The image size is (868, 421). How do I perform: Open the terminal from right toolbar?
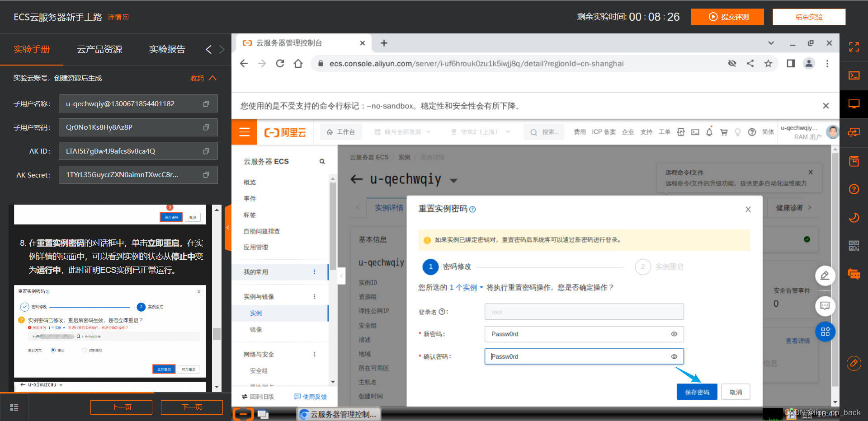[854, 75]
